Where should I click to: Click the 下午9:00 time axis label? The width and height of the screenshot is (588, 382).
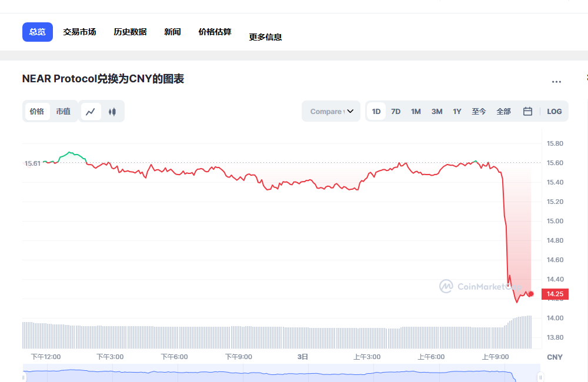(239, 357)
